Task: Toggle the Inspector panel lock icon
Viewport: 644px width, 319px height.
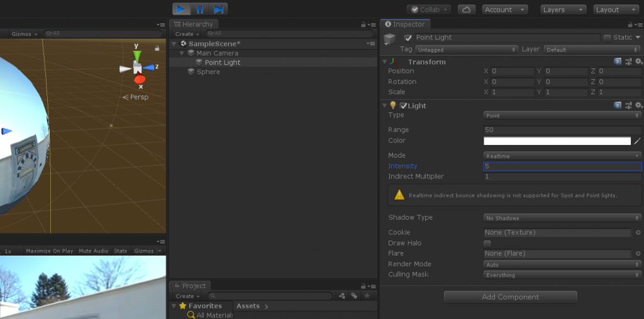Action: pos(630,24)
